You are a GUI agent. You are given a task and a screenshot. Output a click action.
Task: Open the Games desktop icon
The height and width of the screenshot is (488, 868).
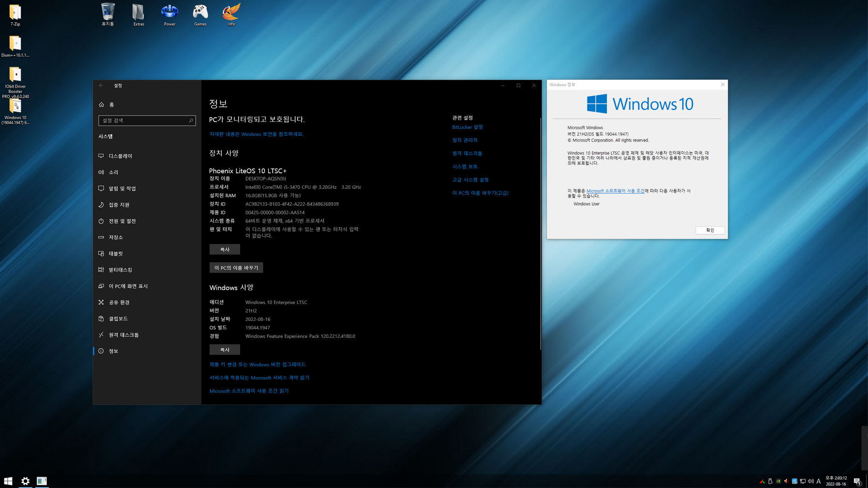[x=200, y=15]
